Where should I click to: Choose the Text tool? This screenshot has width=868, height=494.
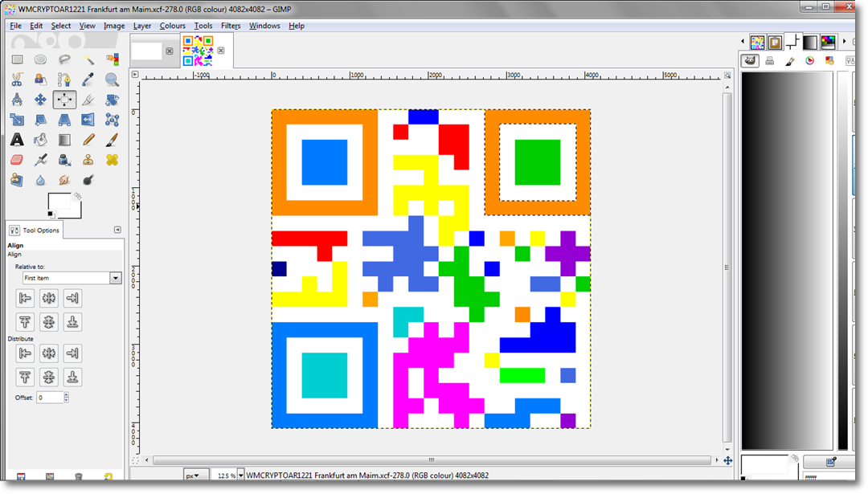17,140
